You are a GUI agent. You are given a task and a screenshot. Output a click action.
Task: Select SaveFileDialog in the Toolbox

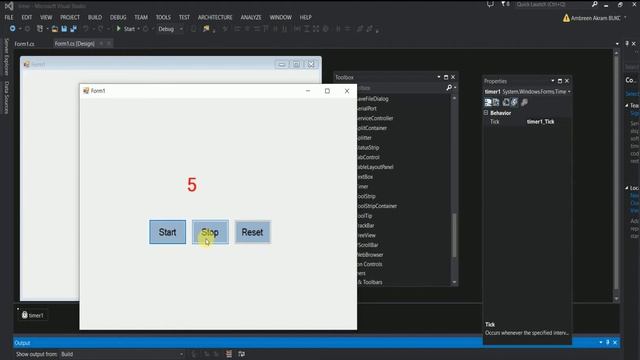(373, 99)
